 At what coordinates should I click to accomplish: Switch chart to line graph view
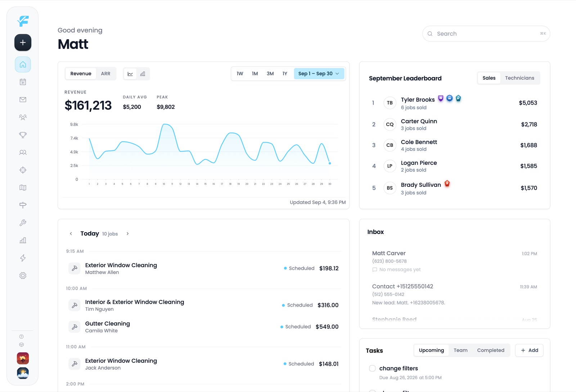[130, 74]
